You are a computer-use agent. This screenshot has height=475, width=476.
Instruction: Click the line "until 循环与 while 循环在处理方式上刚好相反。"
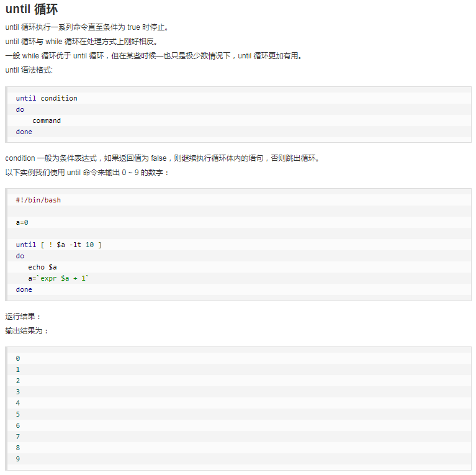tap(81, 42)
